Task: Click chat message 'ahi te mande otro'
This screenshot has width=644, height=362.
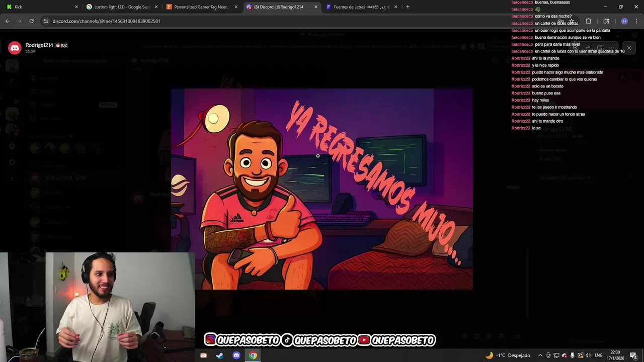Action: (547, 121)
